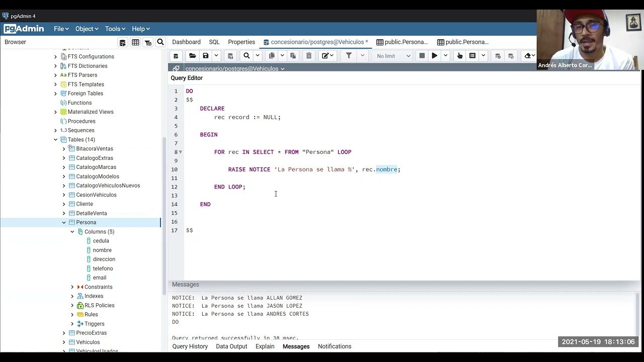This screenshot has width=644, height=362.
Task: Run the query with Execute play icon
Action: tap(434, 56)
